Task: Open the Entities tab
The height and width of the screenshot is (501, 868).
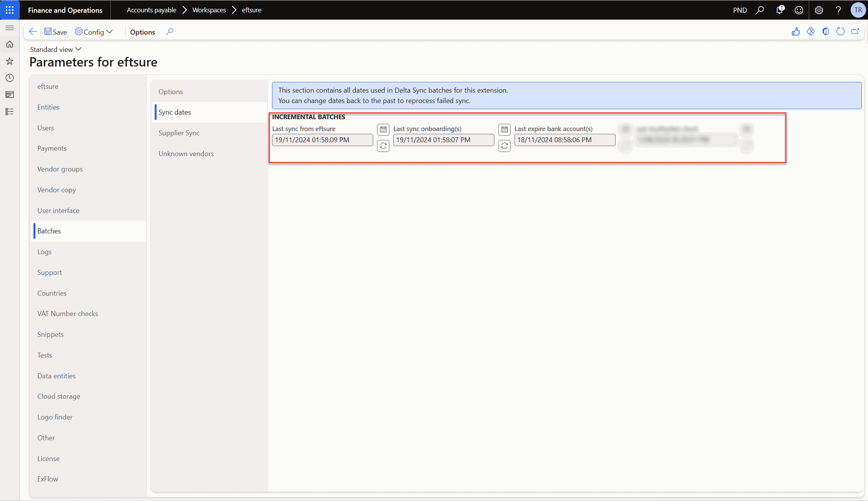Action: click(88, 107)
